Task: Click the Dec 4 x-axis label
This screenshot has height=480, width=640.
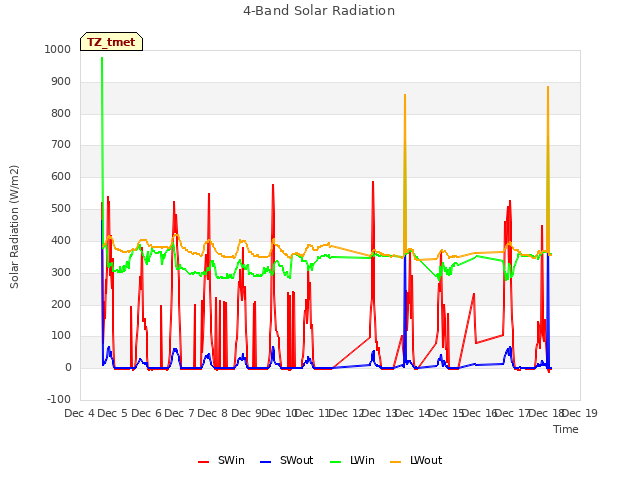Action: (80, 413)
